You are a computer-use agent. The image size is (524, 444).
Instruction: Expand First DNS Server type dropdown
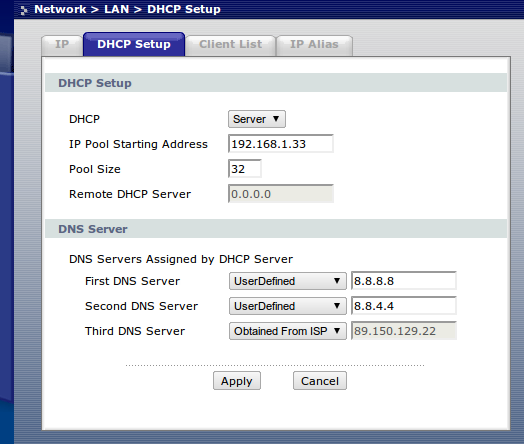[x=287, y=281]
